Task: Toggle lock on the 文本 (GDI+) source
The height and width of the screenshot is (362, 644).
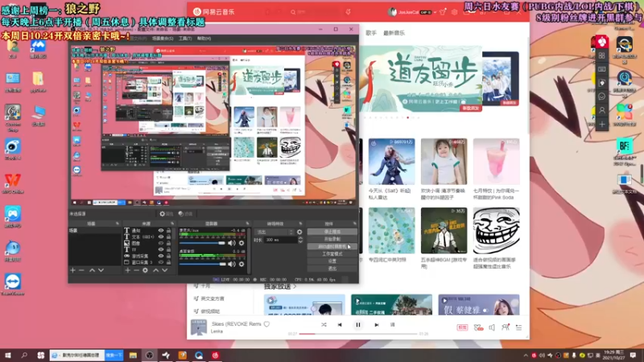Action: [168, 237]
